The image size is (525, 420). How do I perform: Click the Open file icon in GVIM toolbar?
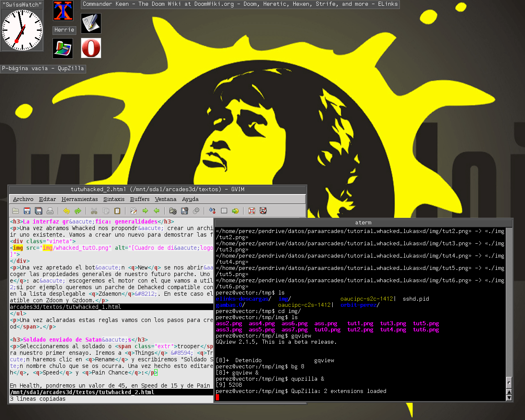coord(16,211)
